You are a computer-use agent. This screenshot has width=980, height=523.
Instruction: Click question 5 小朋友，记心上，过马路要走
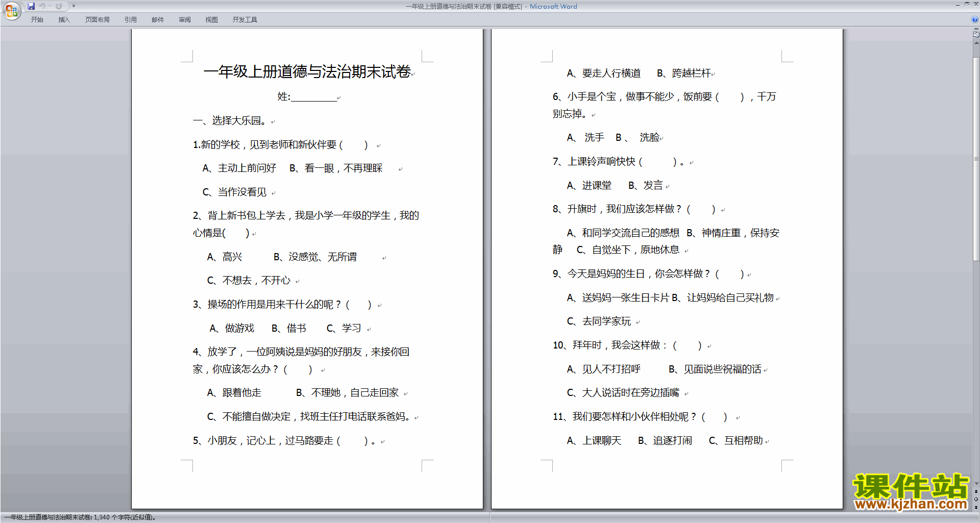click(270, 441)
